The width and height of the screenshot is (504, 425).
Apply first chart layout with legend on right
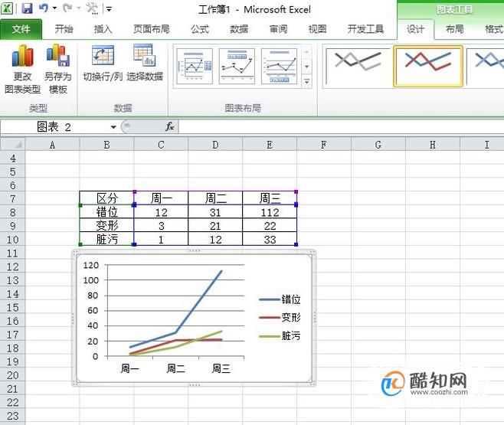195,66
